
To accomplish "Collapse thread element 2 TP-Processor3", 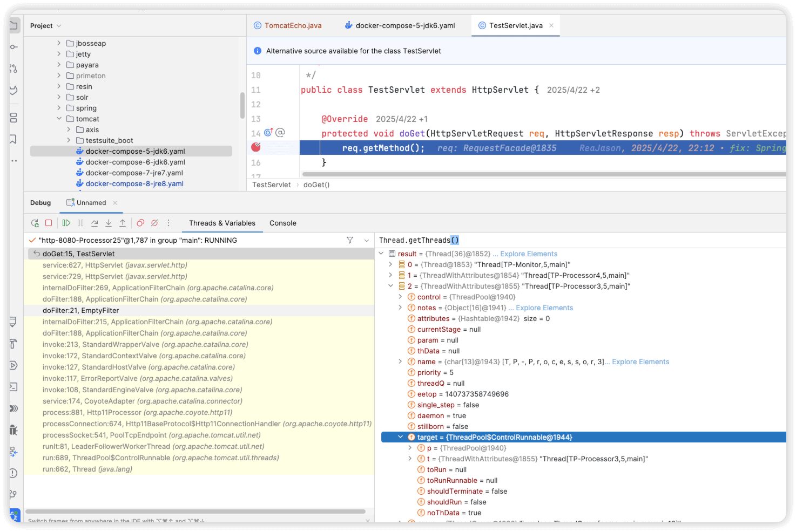I will click(390, 286).
